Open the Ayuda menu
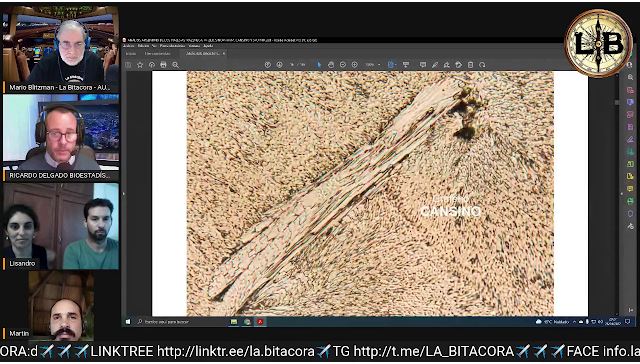The image size is (640, 364). tap(208, 46)
